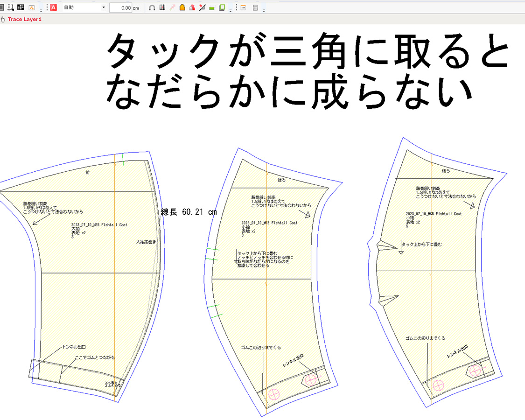This screenshot has width=525, height=420.
Task: Click the Trace Layer1 label
Action: pos(24,20)
